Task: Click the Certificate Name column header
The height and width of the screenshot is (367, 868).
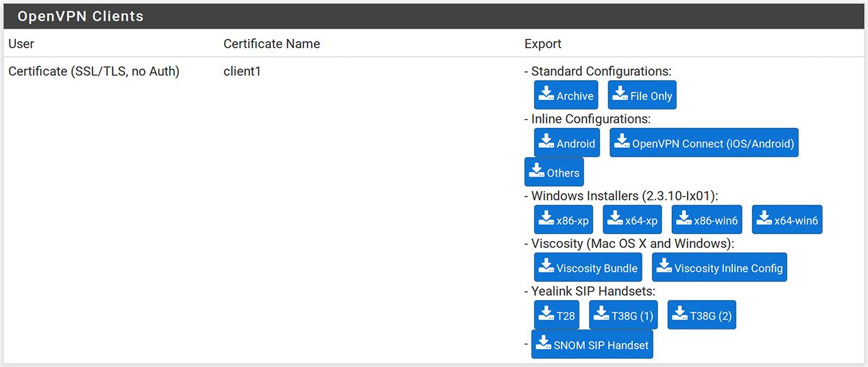Action: point(272,44)
